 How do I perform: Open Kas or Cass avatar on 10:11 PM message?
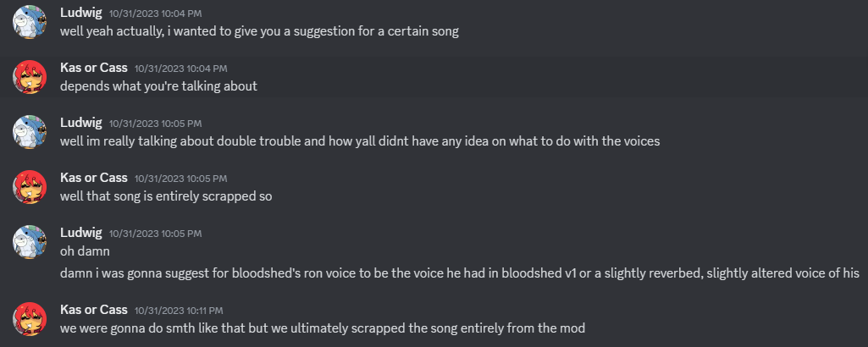pos(29,319)
